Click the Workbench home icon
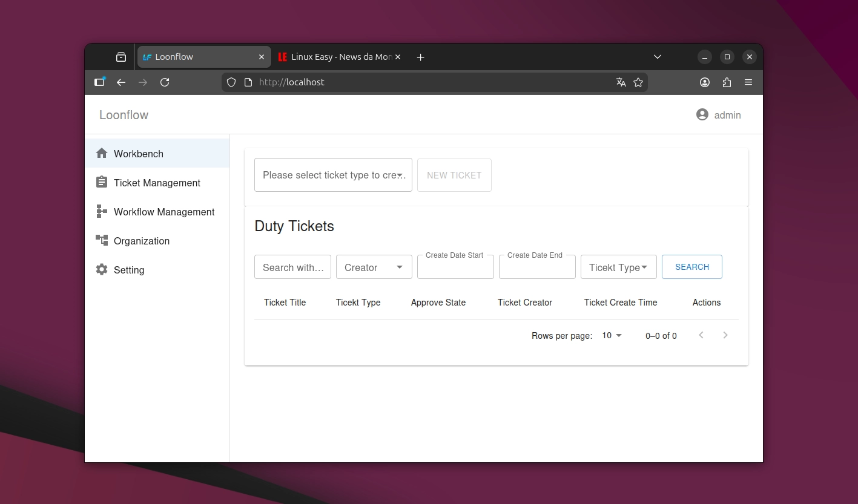858x504 pixels. [102, 154]
